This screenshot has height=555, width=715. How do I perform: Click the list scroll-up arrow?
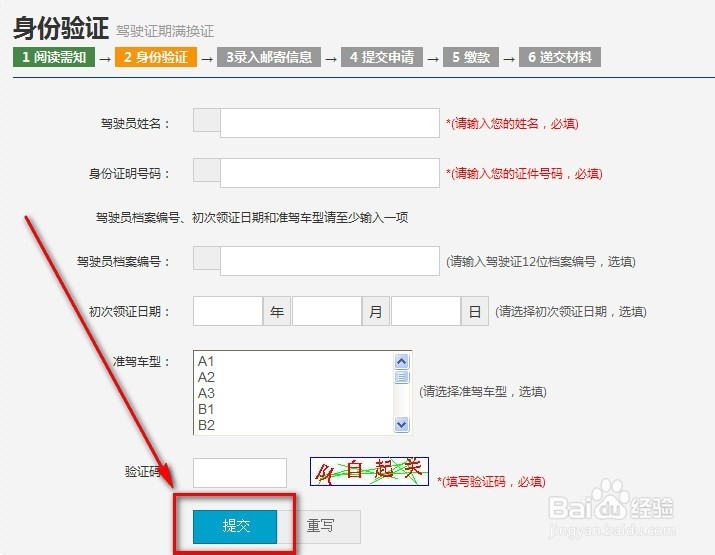point(401,362)
